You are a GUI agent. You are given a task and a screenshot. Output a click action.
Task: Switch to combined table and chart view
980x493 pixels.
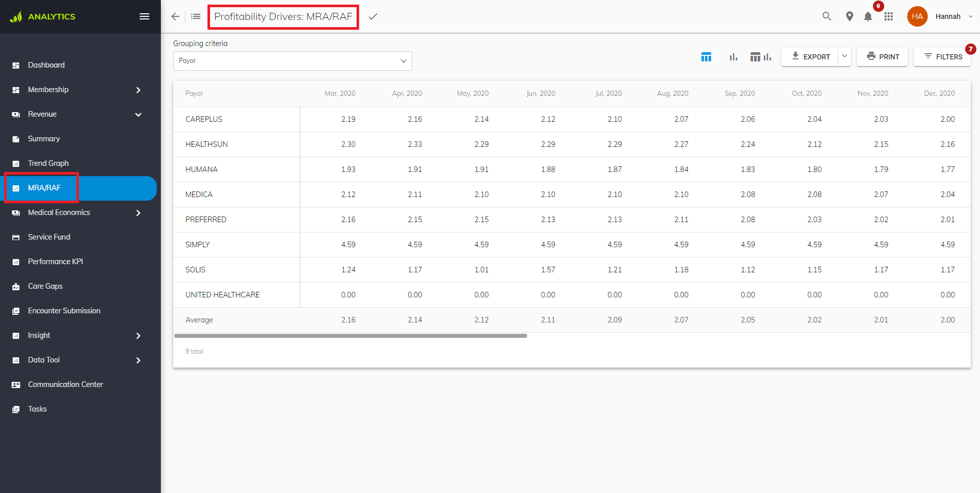tap(761, 57)
